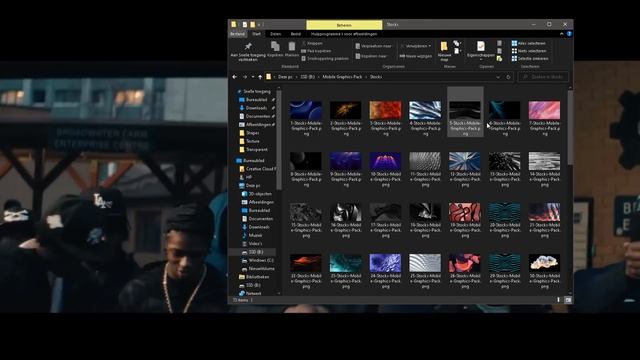The width and height of the screenshot is (640, 360).
Task: Select the orange 3-Stocks-Mobile-Graphics-Pack thumbnail
Action: click(x=385, y=118)
